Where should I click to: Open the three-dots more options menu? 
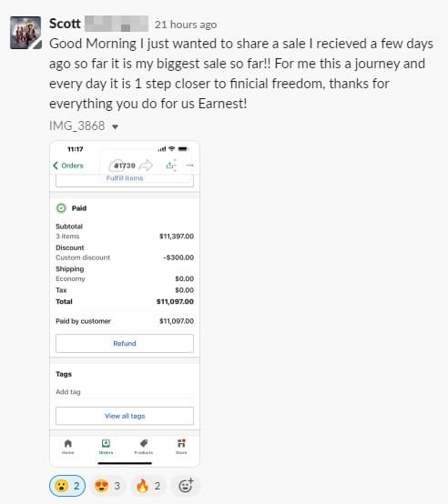(189, 166)
